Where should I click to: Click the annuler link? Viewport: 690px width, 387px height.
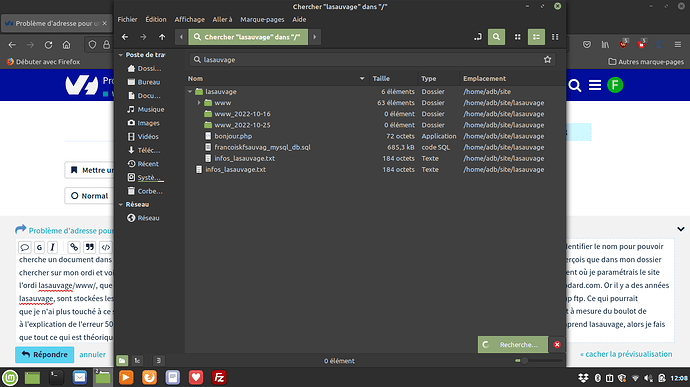point(92,354)
